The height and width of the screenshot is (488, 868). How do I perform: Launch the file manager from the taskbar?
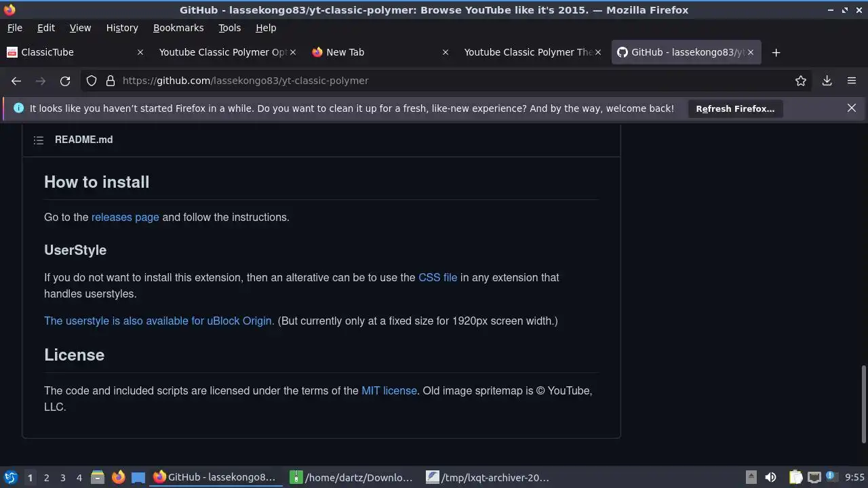tap(98, 477)
